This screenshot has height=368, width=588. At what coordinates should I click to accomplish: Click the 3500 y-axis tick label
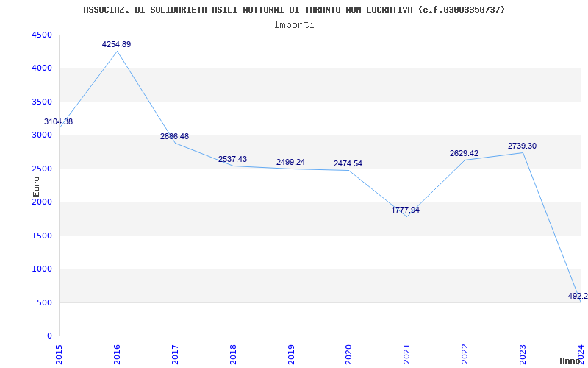coord(43,102)
